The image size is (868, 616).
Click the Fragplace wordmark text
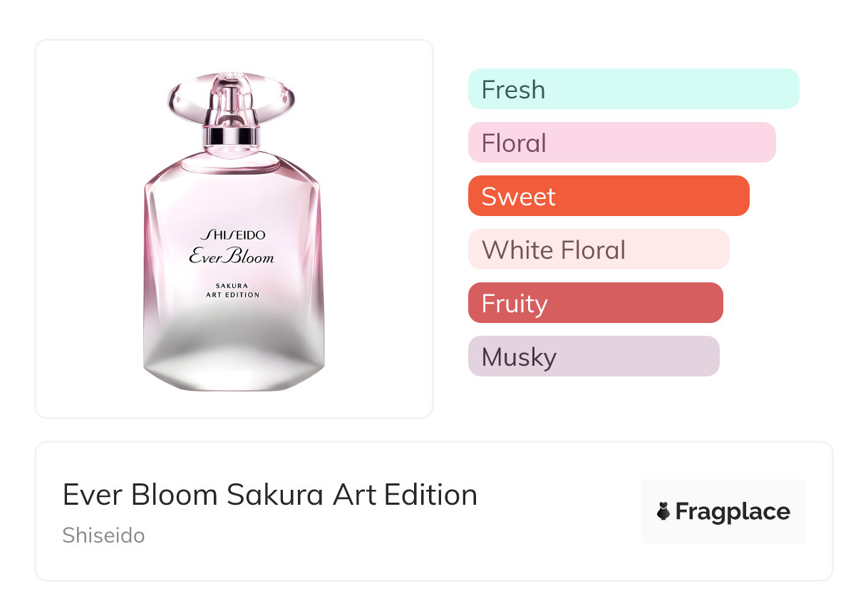point(733,511)
